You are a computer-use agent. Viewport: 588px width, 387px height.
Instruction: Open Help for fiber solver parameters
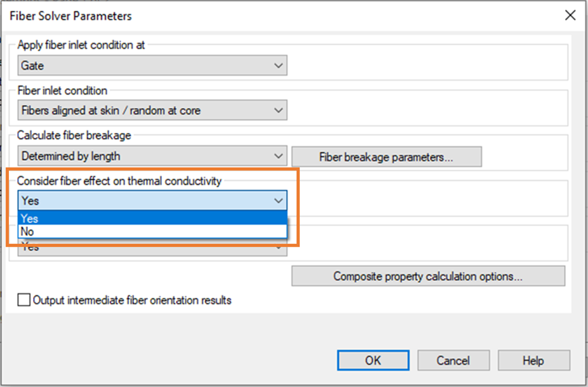[533, 360]
